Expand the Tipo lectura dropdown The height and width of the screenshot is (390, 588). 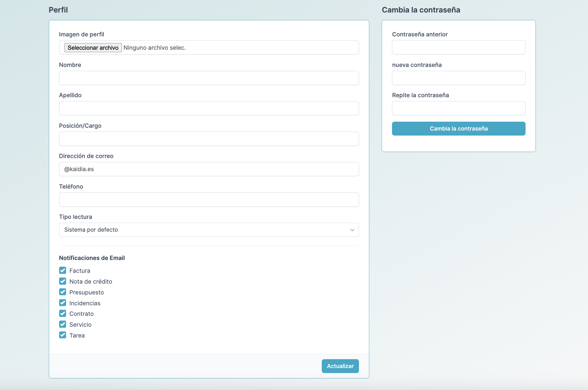tap(209, 230)
